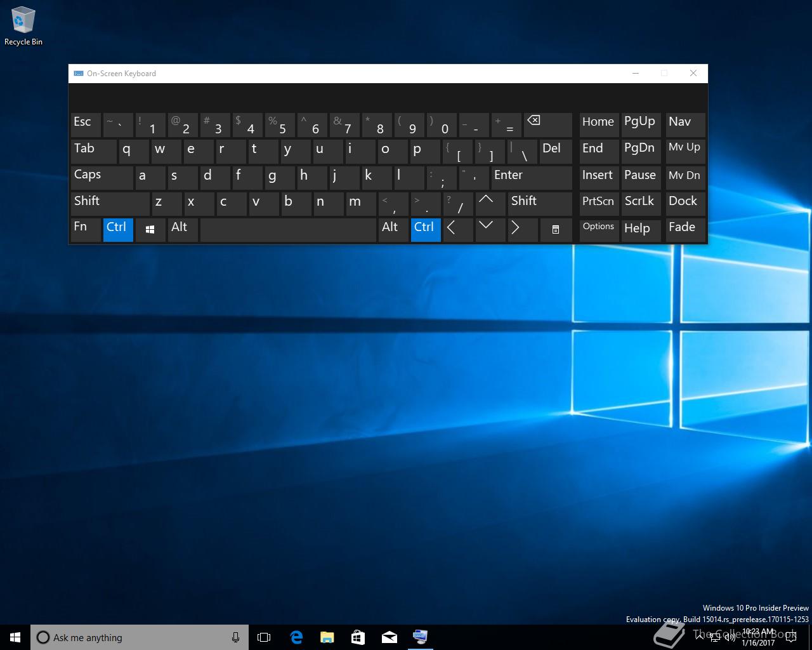
Task: Close the On-Screen Keyboard window
Action: click(x=693, y=73)
